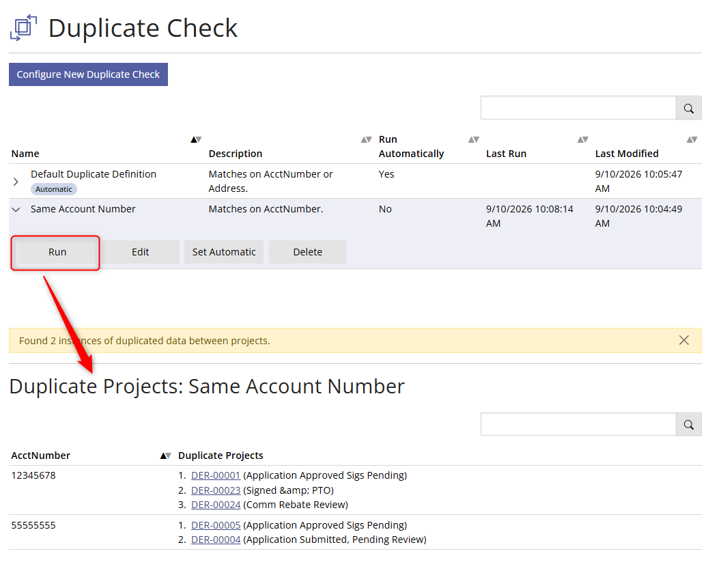710x588 pixels.
Task: Focus the Duplicate Projects search field
Action: point(578,425)
